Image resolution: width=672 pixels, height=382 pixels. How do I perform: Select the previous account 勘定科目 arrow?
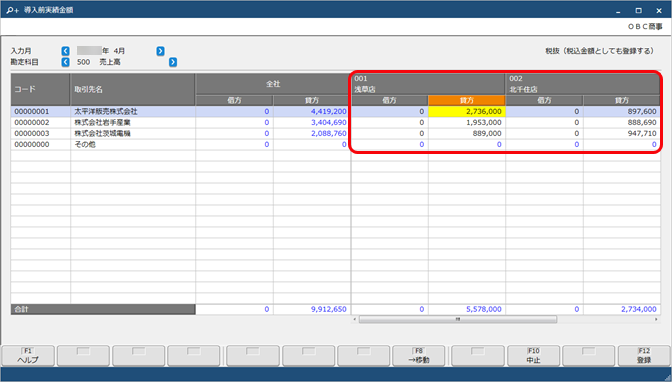pyautogui.click(x=65, y=62)
